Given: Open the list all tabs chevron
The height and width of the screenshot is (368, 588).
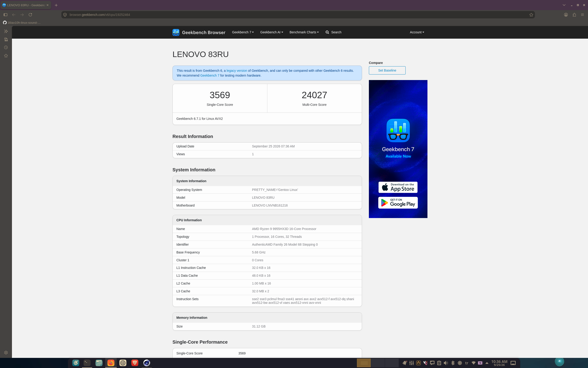Looking at the screenshot, I should [564, 5].
